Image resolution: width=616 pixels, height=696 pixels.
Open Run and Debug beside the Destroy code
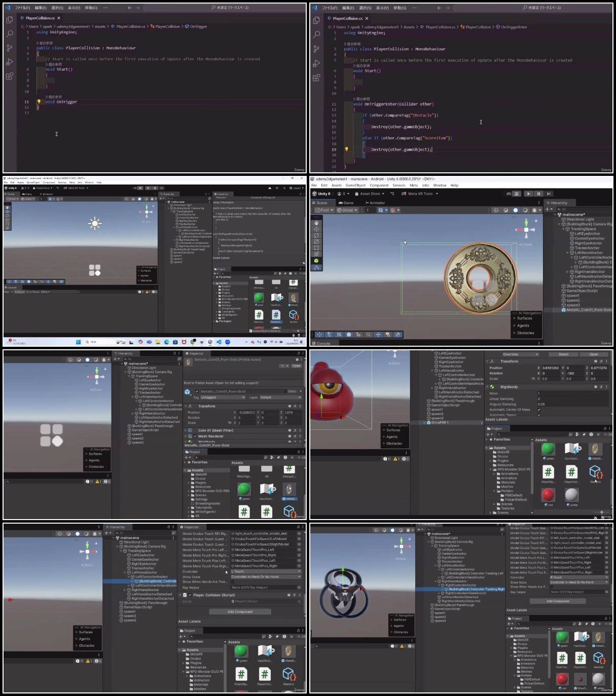316,63
